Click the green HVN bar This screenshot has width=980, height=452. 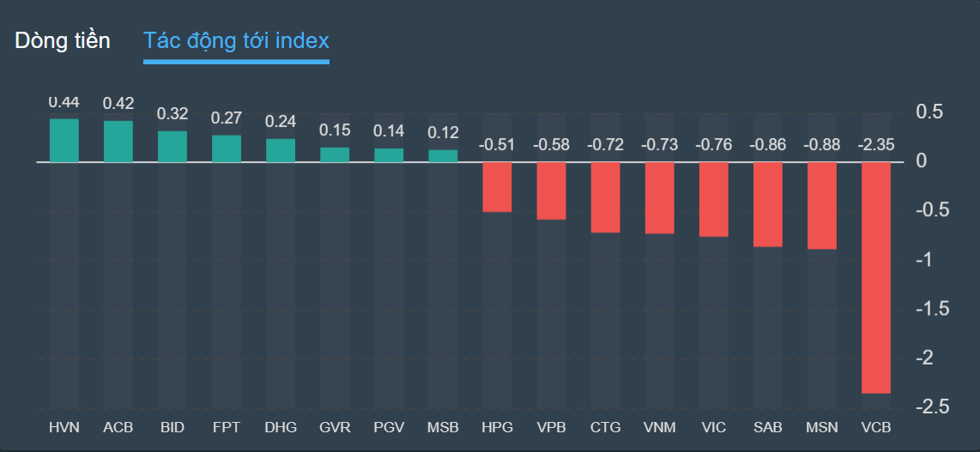click(64, 140)
